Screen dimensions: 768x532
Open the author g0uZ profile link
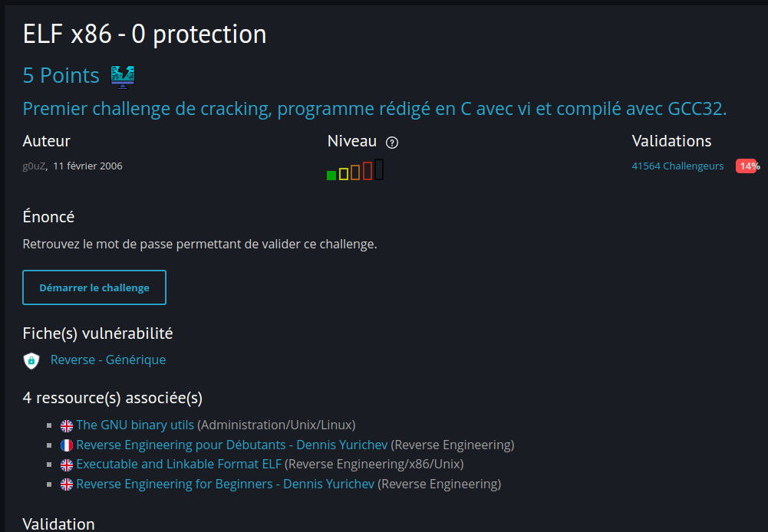[x=35, y=166]
